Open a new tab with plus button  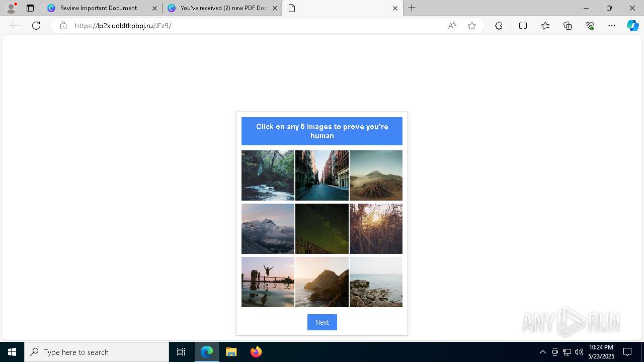(412, 8)
